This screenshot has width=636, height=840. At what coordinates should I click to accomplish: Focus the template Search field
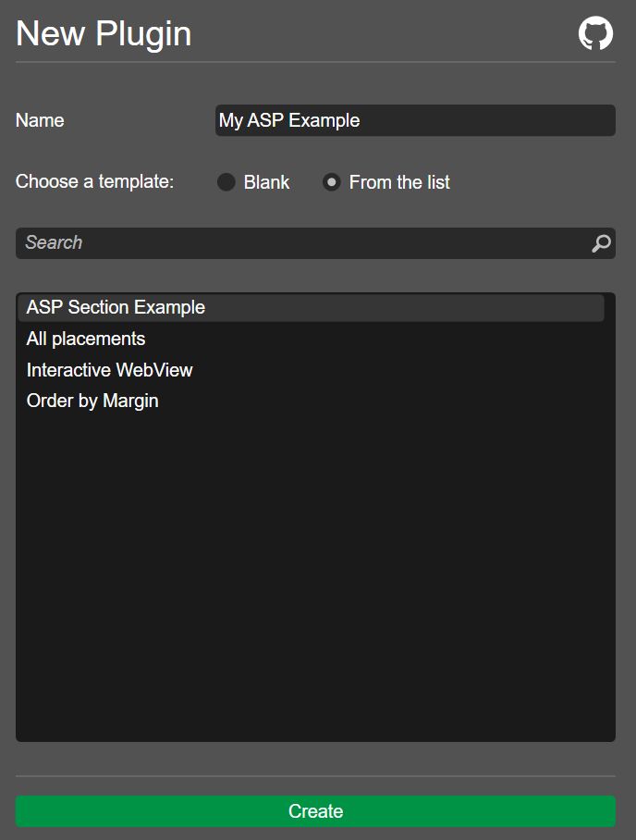point(315,243)
